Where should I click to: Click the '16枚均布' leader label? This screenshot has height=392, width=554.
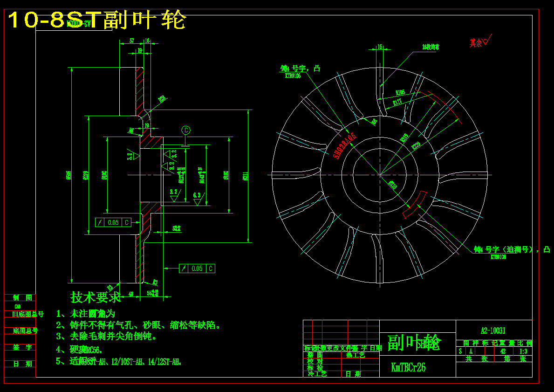pos(431,47)
